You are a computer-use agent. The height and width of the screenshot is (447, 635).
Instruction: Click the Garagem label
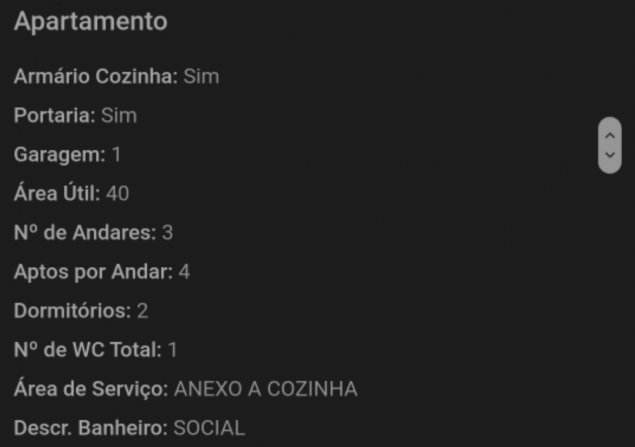[60, 155]
